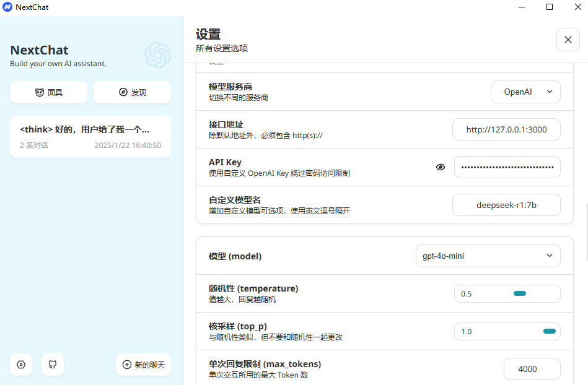This screenshot has height=385, width=588.
Task: Open the Masks (面具) panel
Action: tap(49, 92)
